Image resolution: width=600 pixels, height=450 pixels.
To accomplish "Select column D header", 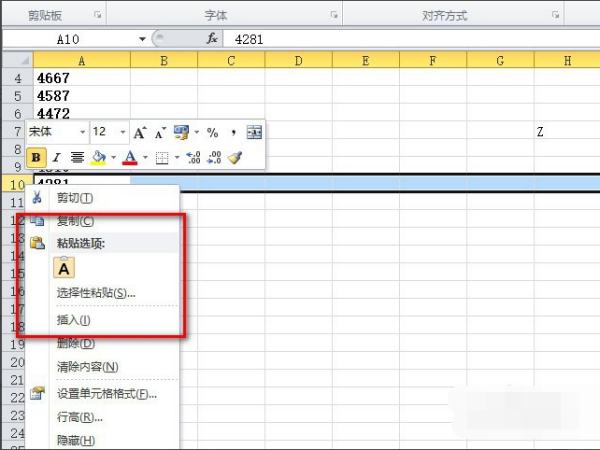I will [298, 60].
